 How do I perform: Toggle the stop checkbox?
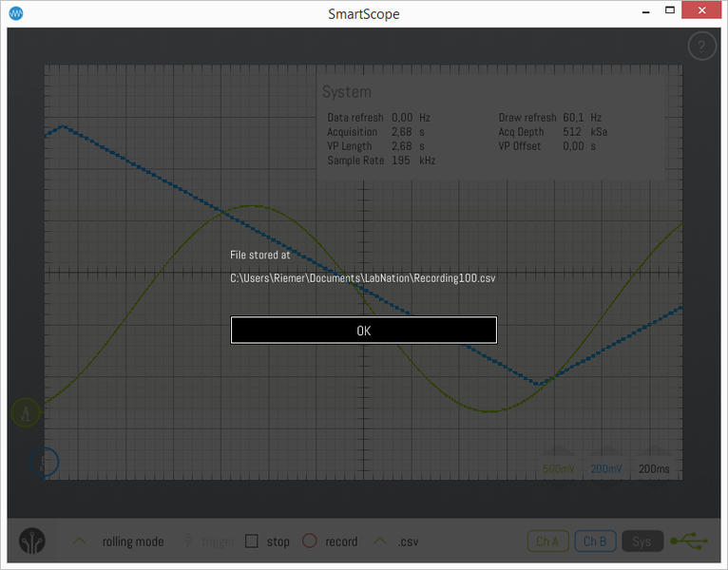click(x=252, y=541)
